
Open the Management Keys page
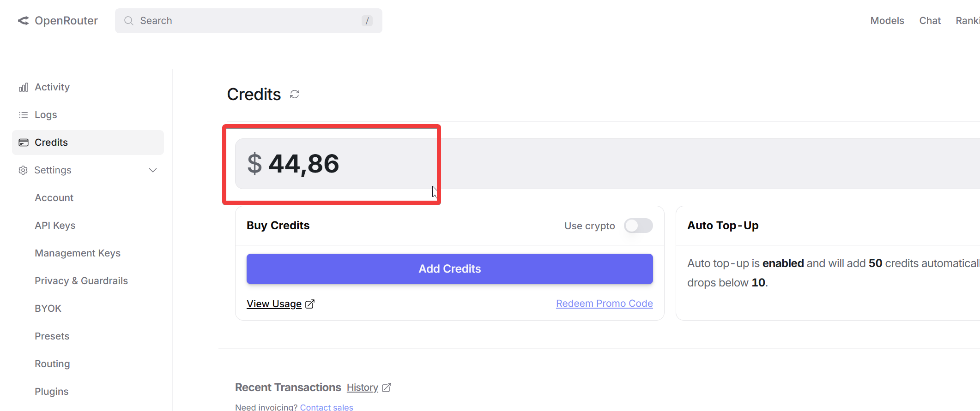click(x=78, y=253)
